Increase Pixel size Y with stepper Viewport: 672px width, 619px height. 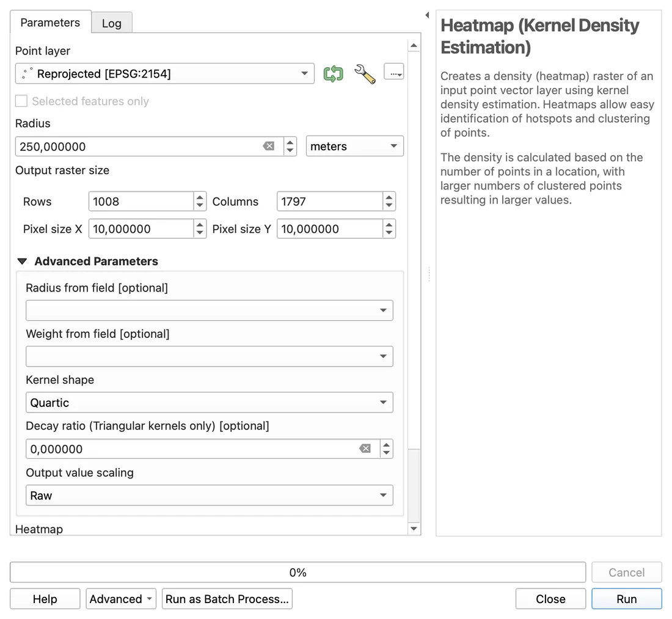pyautogui.click(x=389, y=225)
